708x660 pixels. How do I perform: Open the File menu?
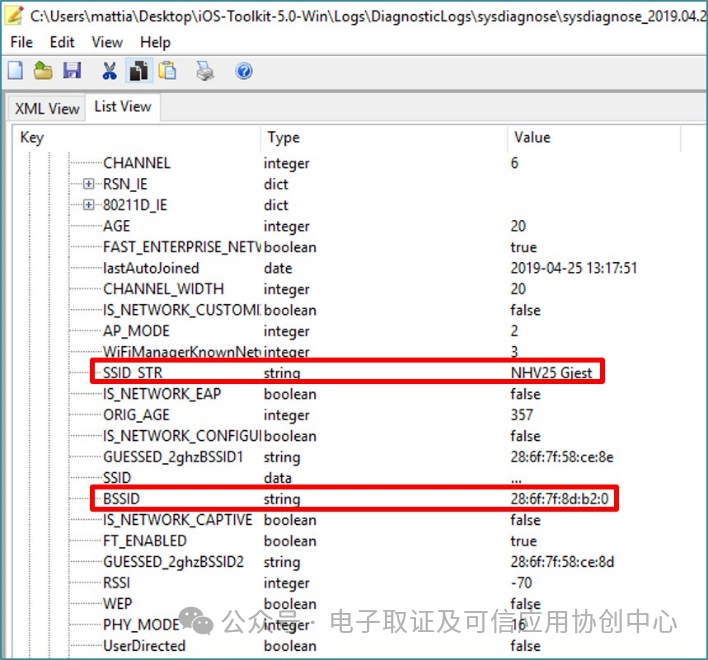click(x=22, y=42)
